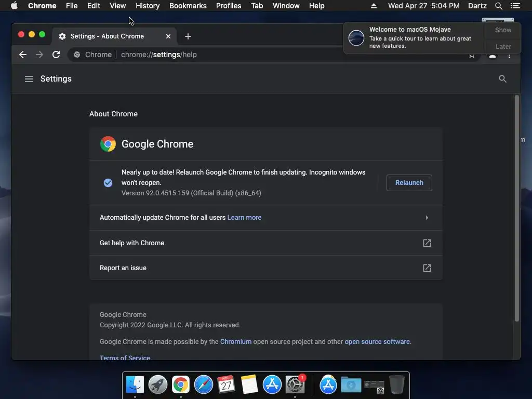Open Notes from the dock

click(x=249, y=385)
